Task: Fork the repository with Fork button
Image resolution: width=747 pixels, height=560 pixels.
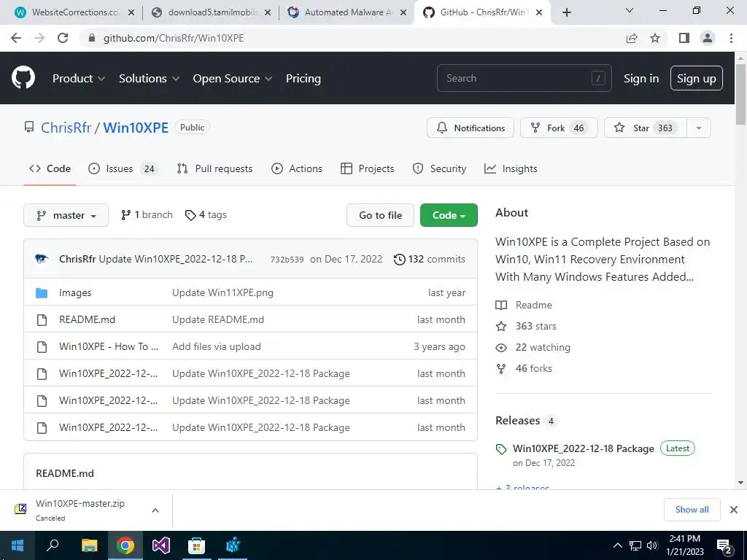Action: click(x=559, y=128)
